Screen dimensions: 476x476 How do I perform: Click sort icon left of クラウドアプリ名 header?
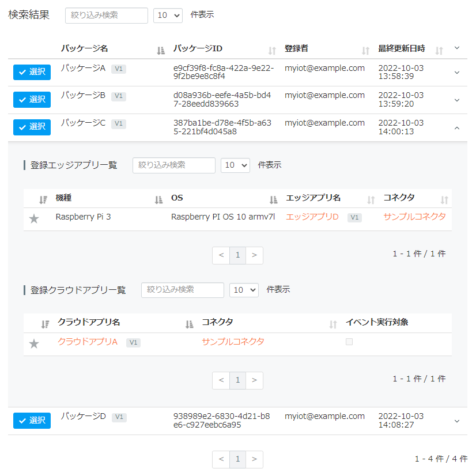point(45,324)
